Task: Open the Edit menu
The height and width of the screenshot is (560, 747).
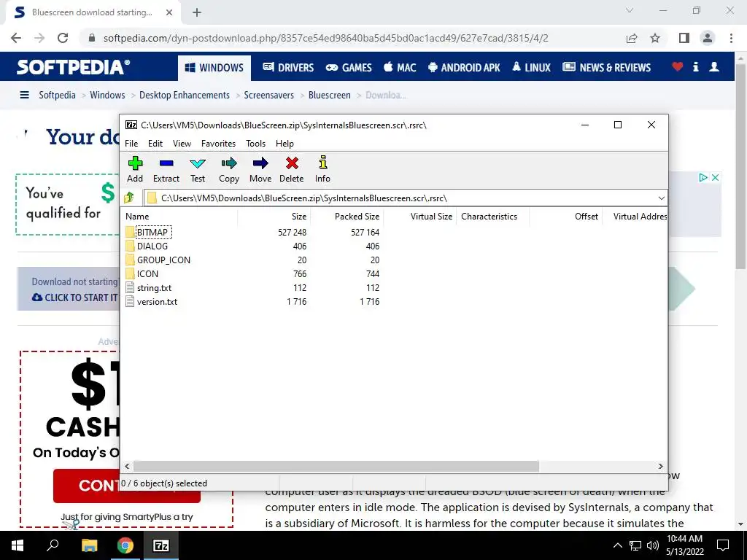Action: pyautogui.click(x=155, y=144)
